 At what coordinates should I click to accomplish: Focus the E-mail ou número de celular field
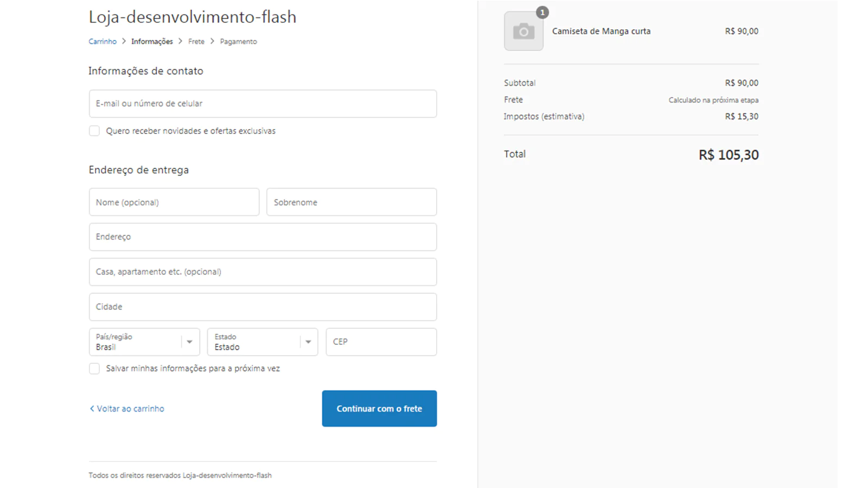tap(263, 104)
